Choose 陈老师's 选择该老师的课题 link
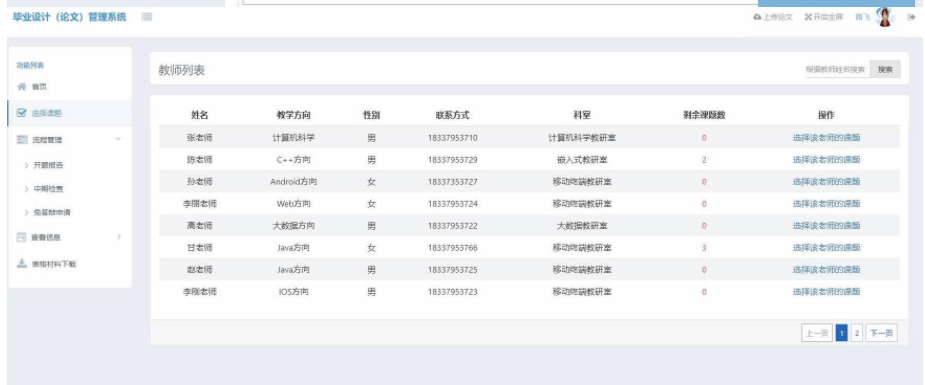Viewport: 925px width, 385px height. click(826, 160)
